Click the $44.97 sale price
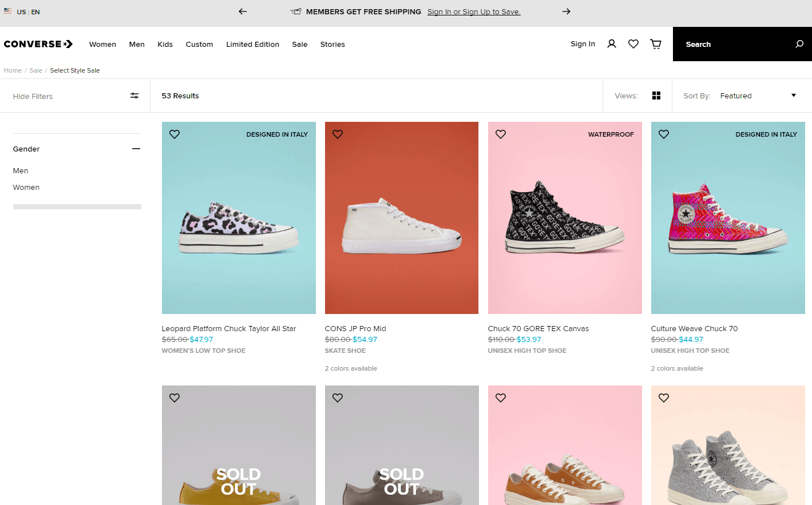 (691, 339)
